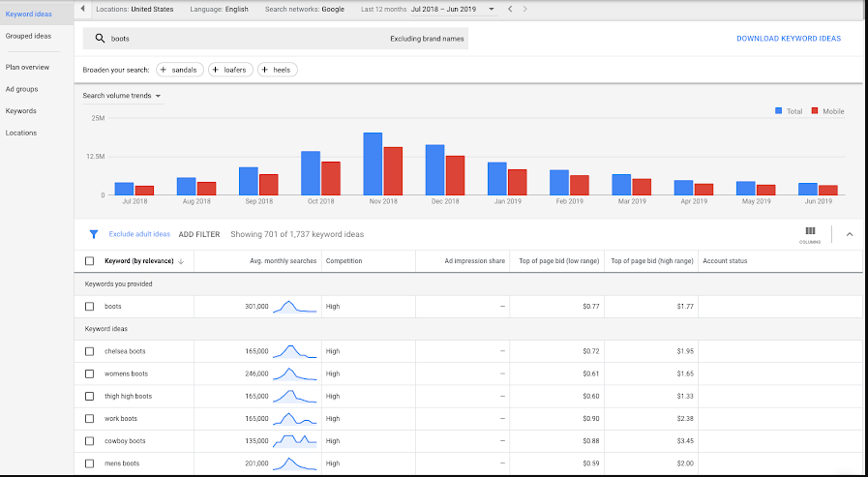868x477 pixels.
Task: Click Ad impression share column header
Action: (x=475, y=261)
